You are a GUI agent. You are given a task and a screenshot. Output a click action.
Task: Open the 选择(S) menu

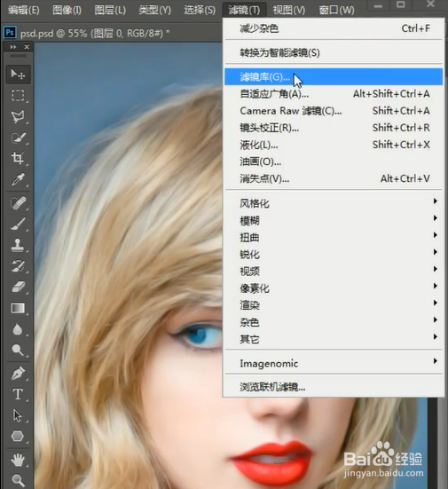point(200,10)
